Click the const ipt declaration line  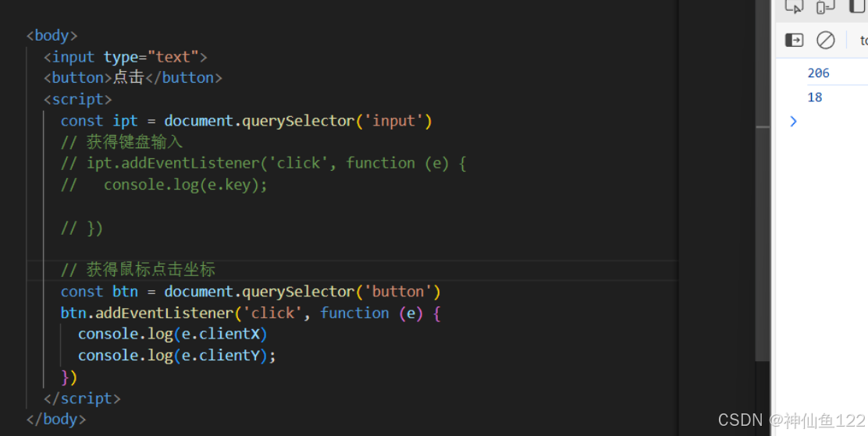247,121
